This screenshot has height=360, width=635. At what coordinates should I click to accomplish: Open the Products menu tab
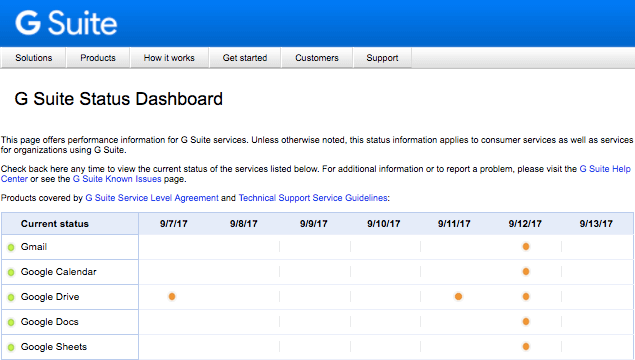pos(98,58)
